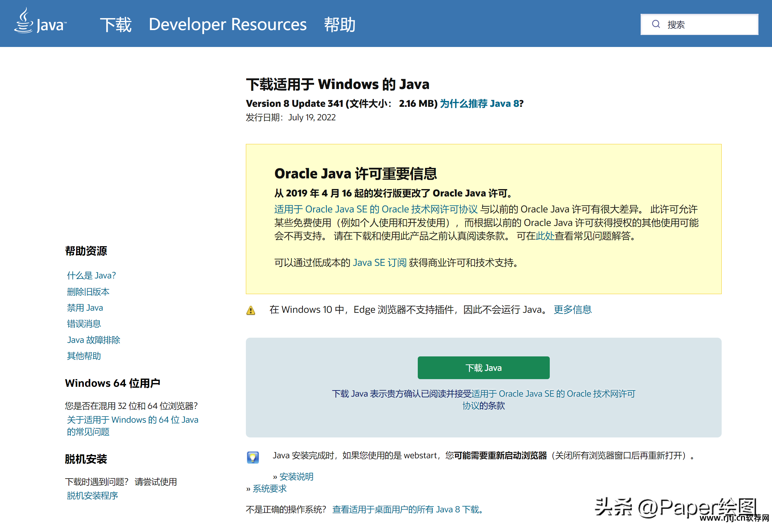Open the Java SE 订阅 link
The height and width of the screenshot is (532, 772).
[379, 263]
